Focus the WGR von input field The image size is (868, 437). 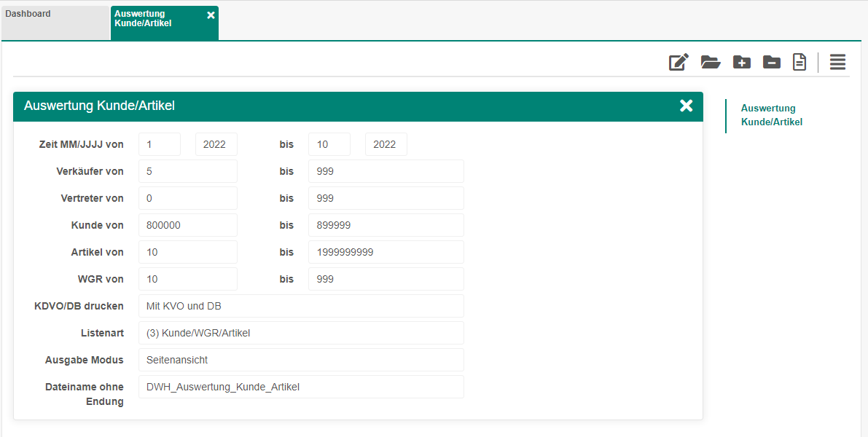[188, 279]
